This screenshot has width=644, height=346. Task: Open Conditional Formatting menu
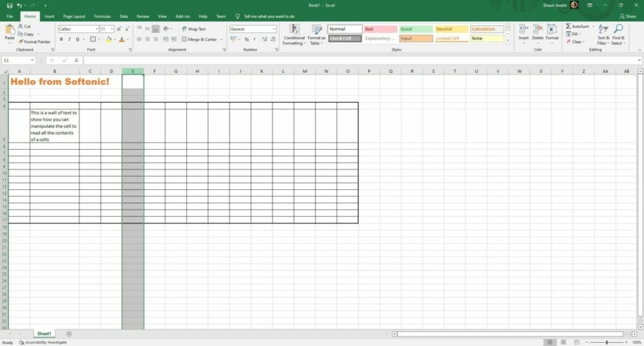pyautogui.click(x=294, y=35)
